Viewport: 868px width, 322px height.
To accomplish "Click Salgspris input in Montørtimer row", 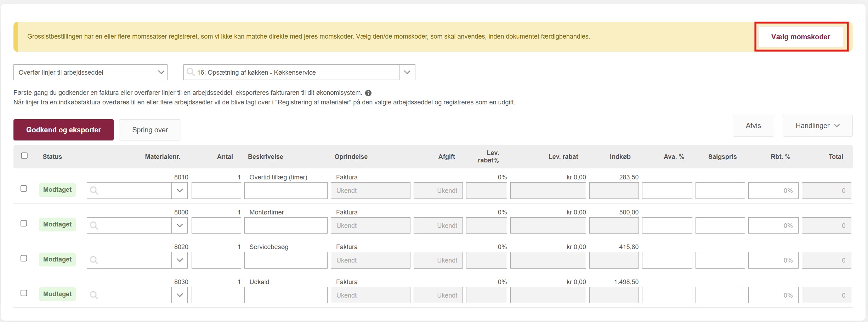I will point(720,225).
